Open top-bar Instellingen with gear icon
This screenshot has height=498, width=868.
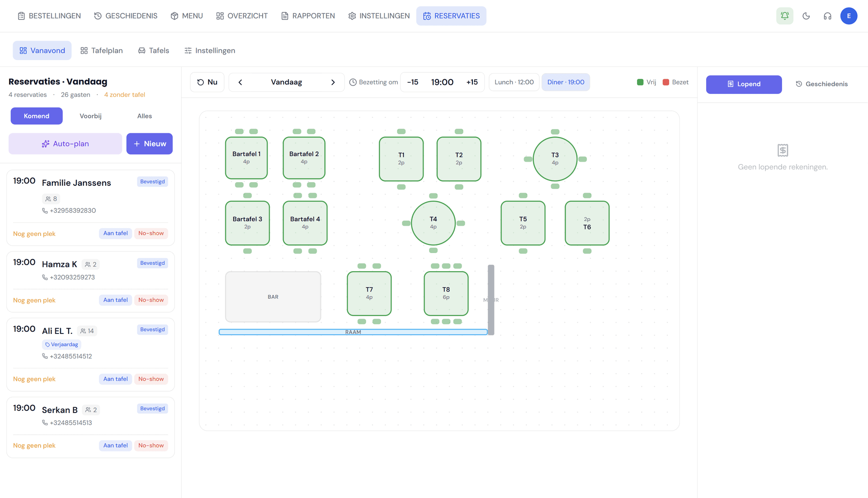pyautogui.click(x=379, y=16)
